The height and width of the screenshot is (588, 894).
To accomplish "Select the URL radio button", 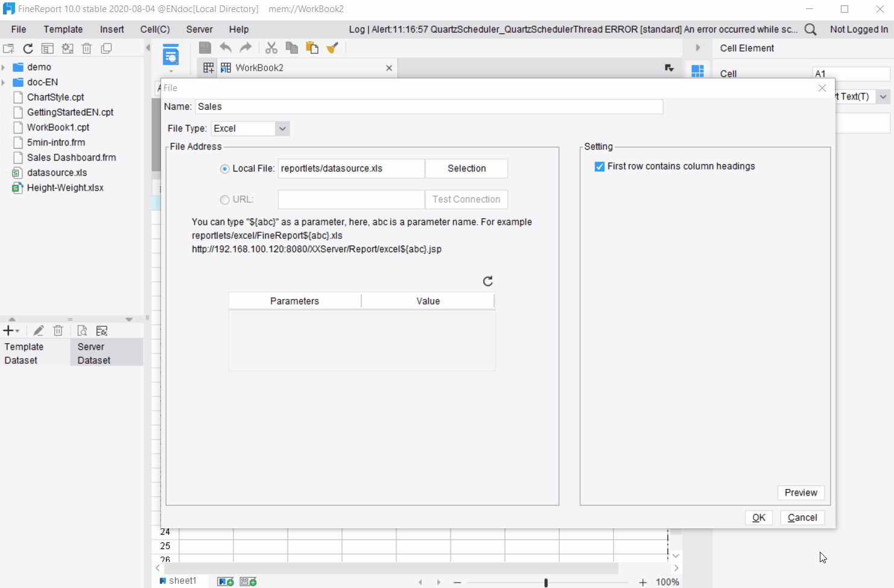I will tap(225, 200).
